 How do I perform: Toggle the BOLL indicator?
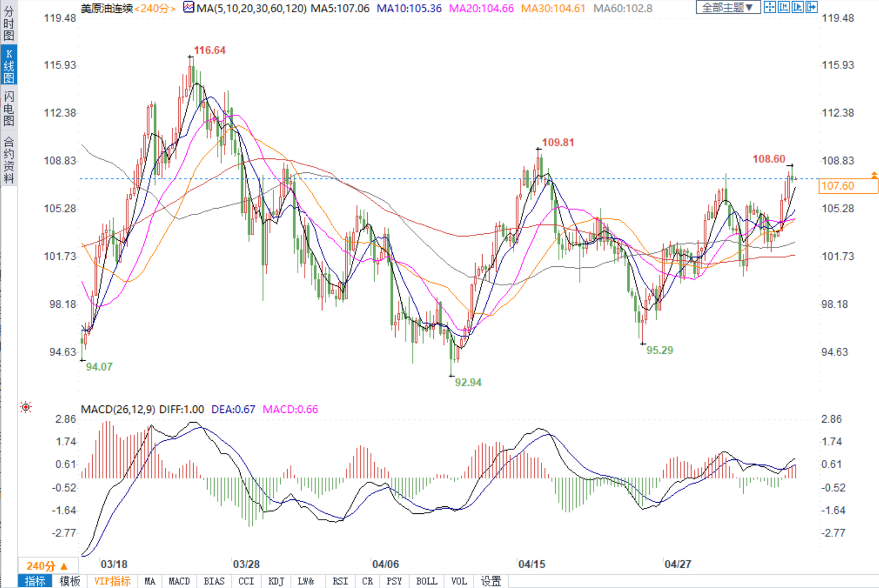tap(426, 581)
